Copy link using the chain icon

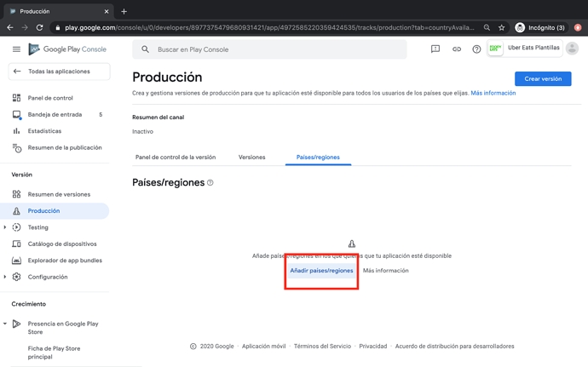click(x=456, y=49)
